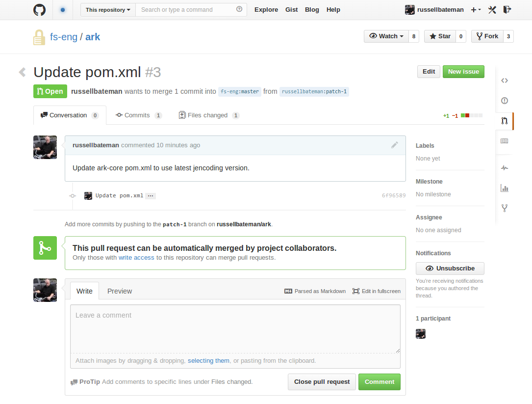Screen dimensions: 532x404
Task: Open the Pulse activity sidebar icon
Action: point(505,168)
